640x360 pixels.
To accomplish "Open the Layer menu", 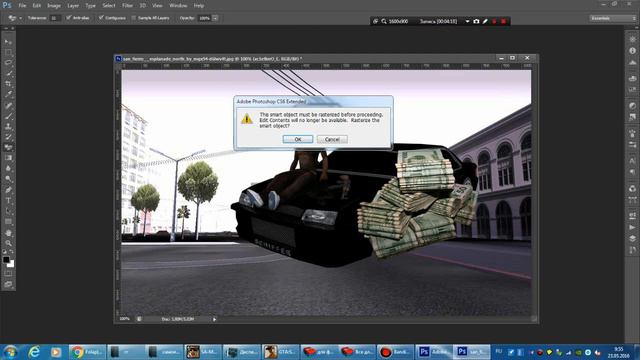I will (73, 6).
